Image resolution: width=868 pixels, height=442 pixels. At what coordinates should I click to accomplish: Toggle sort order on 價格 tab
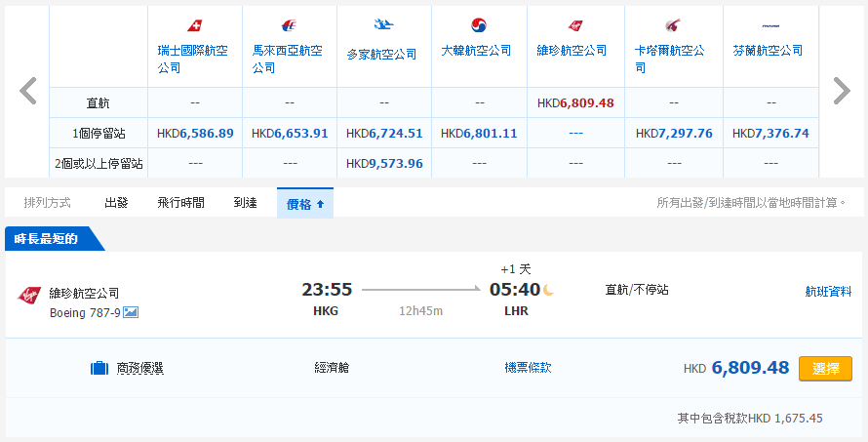[305, 203]
